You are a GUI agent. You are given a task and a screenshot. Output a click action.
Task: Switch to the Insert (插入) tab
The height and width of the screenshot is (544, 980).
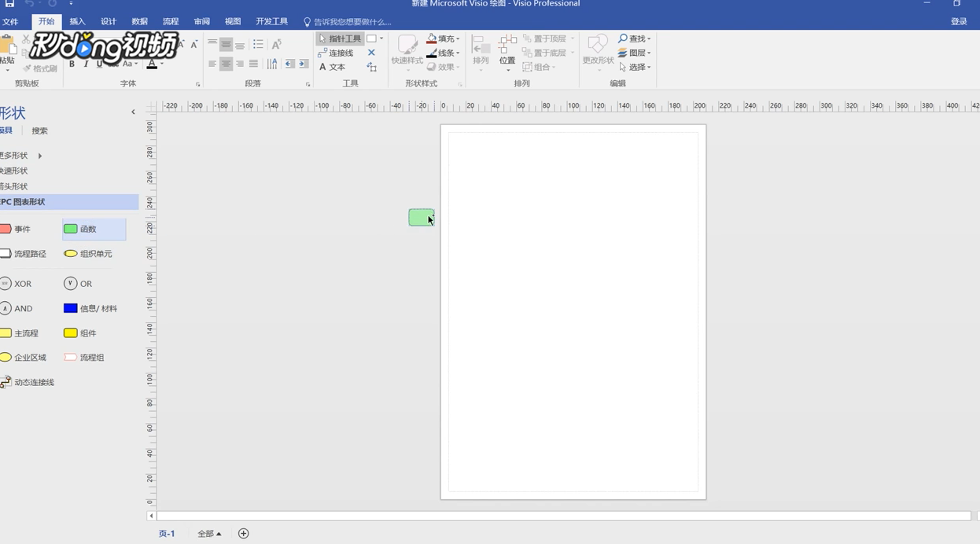[x=77, y=22]
